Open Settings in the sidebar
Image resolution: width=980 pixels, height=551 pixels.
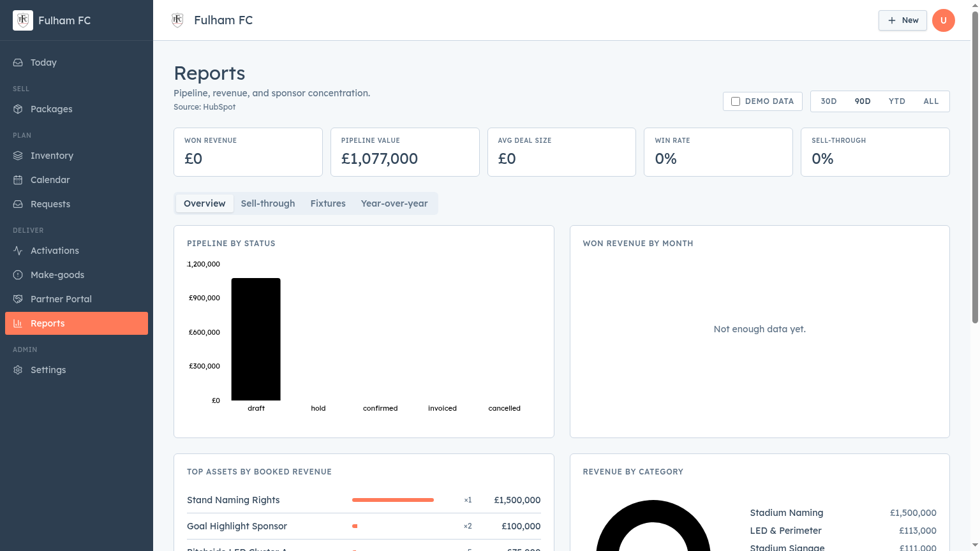click(x=77, y=370)
